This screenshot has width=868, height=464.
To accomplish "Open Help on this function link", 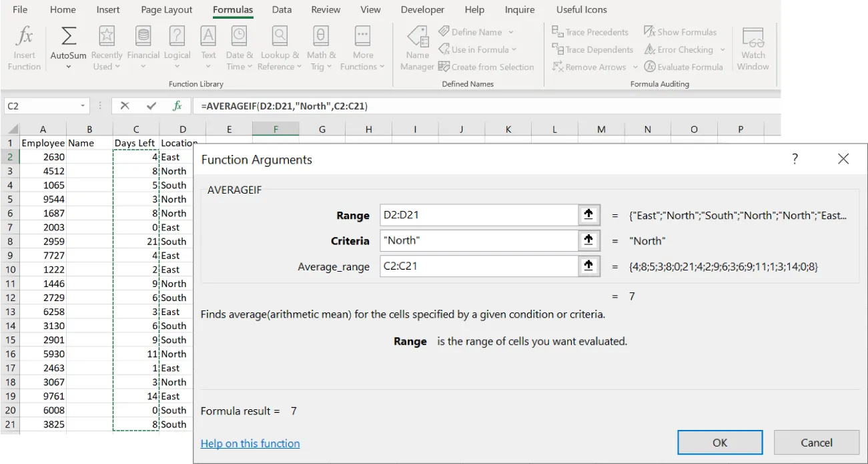I will (250, 443).
